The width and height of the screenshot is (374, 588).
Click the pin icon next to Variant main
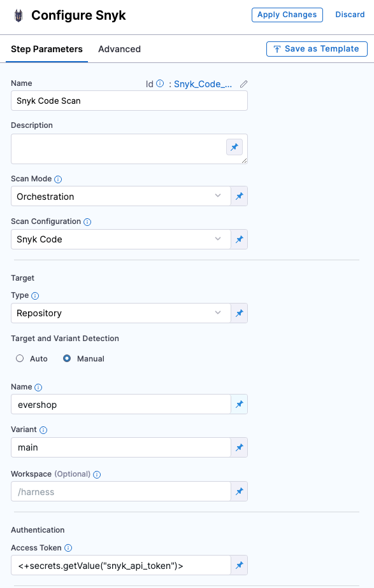click(239, 447)
